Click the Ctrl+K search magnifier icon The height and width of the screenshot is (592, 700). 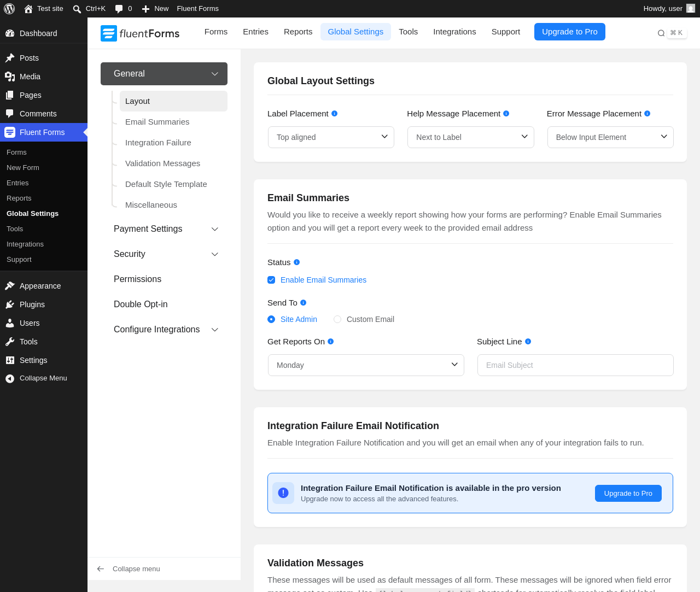pos(77,9)
